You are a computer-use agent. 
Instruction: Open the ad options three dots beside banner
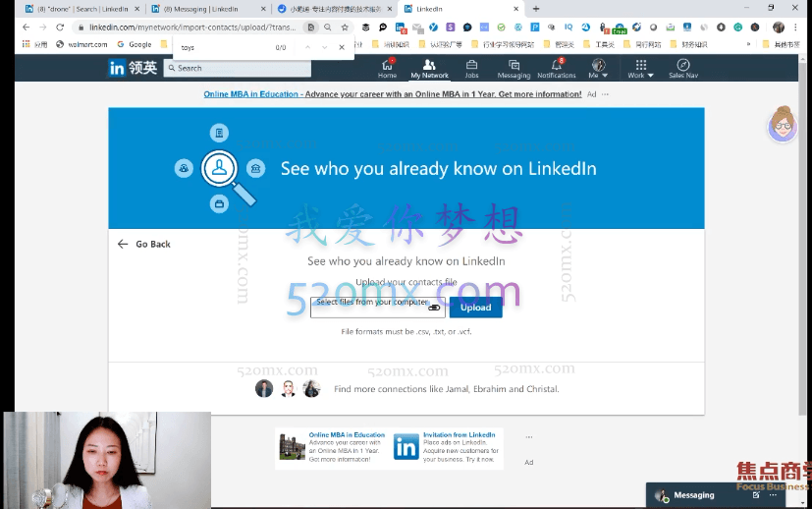606,94
